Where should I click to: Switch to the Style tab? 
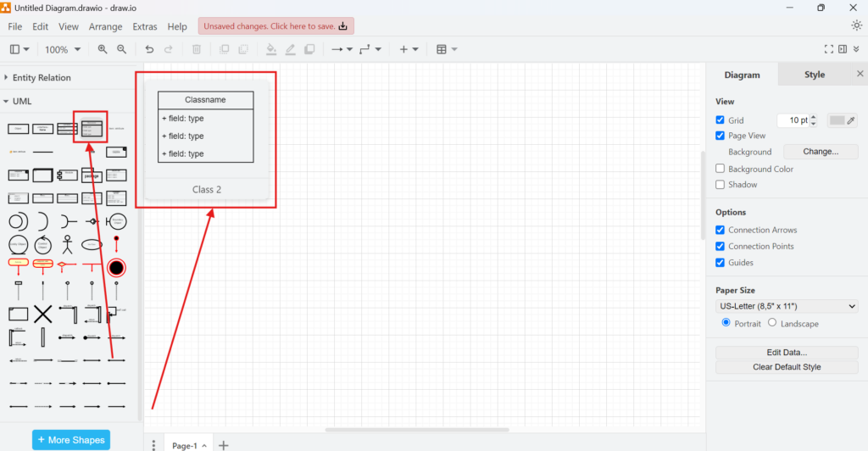pos(814,75)
